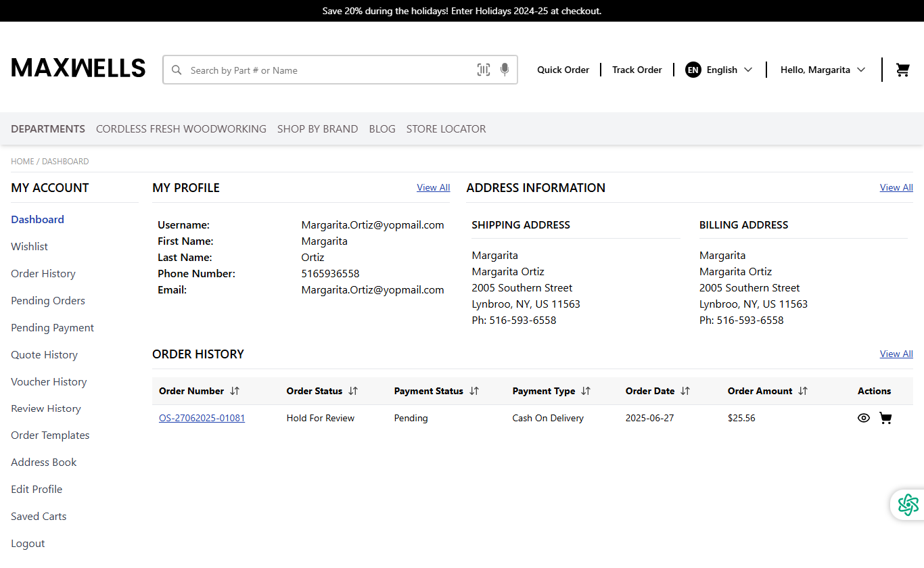Click View All for Order History section
Viewport: 924px width, 568px height.
click(896, 354)
